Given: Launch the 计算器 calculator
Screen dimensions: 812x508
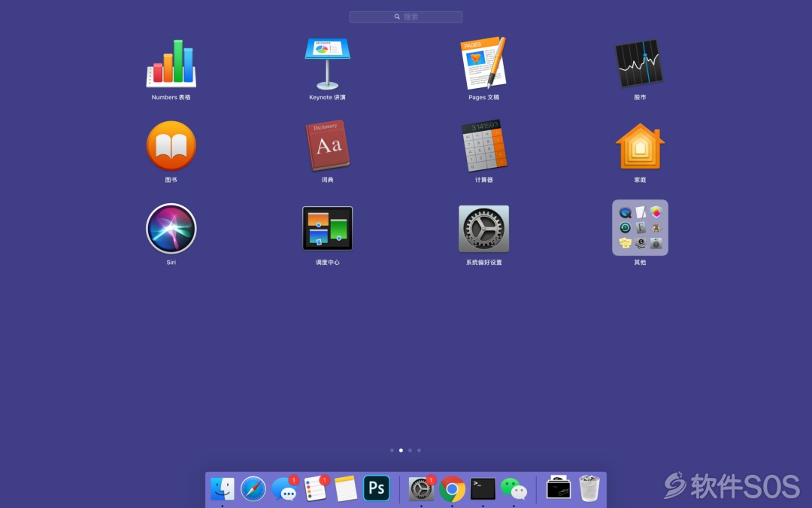Looking at the screenshot, I should [x=483, y=146].
